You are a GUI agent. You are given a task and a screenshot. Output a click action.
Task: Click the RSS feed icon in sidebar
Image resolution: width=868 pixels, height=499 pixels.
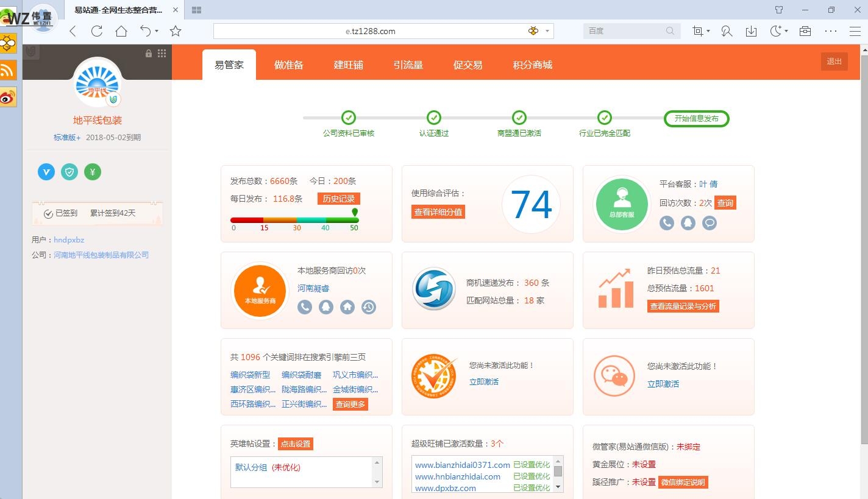tap(8, 70)
